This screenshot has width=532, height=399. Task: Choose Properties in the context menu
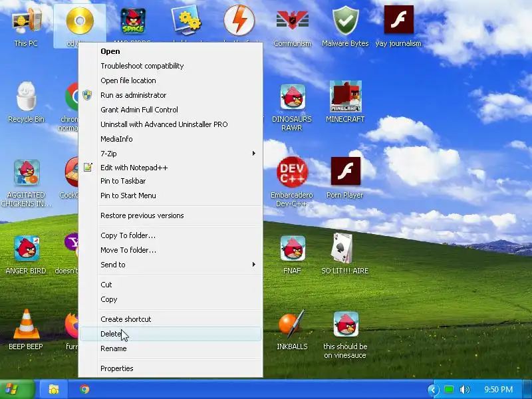[171, 368]
